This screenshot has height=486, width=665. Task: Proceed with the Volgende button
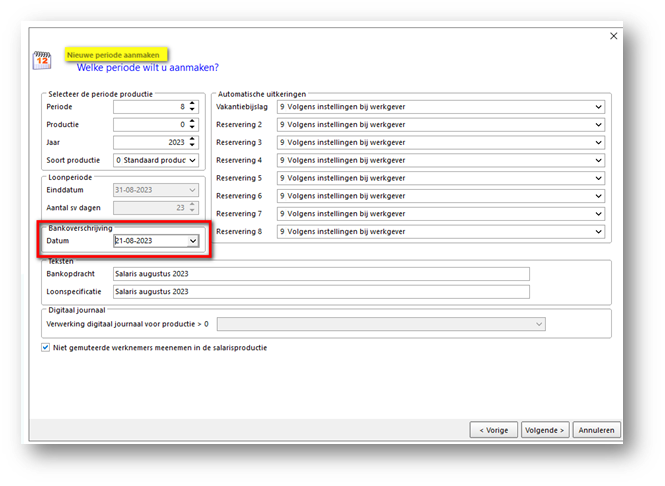coord(545,430)
